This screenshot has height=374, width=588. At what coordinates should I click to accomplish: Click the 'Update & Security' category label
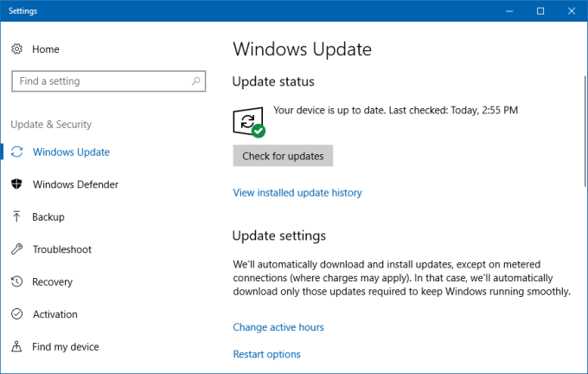pos(51,125)
